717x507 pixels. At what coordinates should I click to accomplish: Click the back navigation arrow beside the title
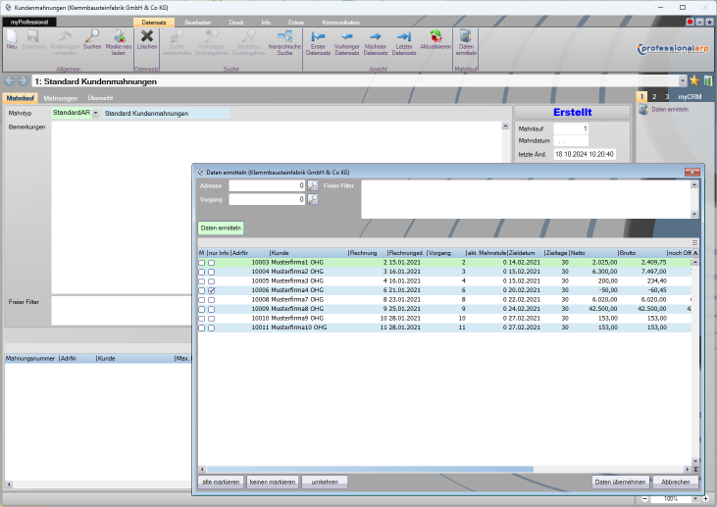(x=9, y=81)
